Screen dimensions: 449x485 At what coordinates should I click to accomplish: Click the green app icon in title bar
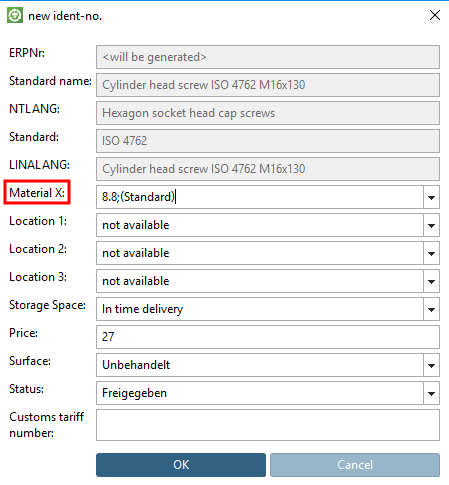pyautogui.click(x=15, y=15)
